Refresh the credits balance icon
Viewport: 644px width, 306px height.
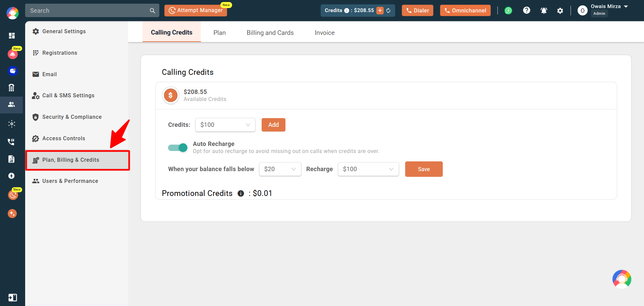point(388,10)
